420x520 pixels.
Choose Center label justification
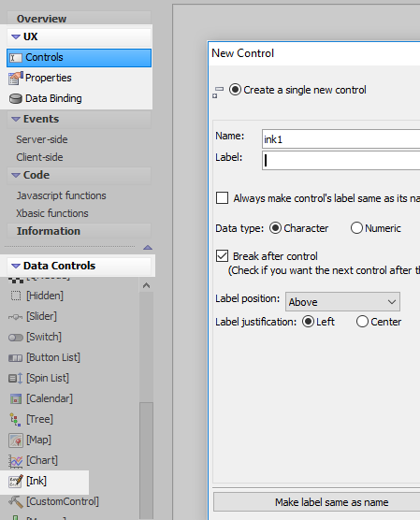point(362,322)
